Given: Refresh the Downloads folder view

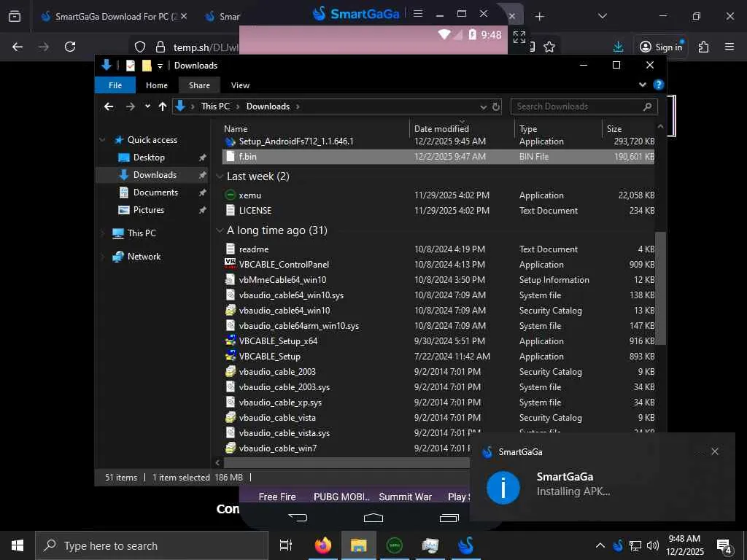Looking at the screenshot, I should coord(496,106).
